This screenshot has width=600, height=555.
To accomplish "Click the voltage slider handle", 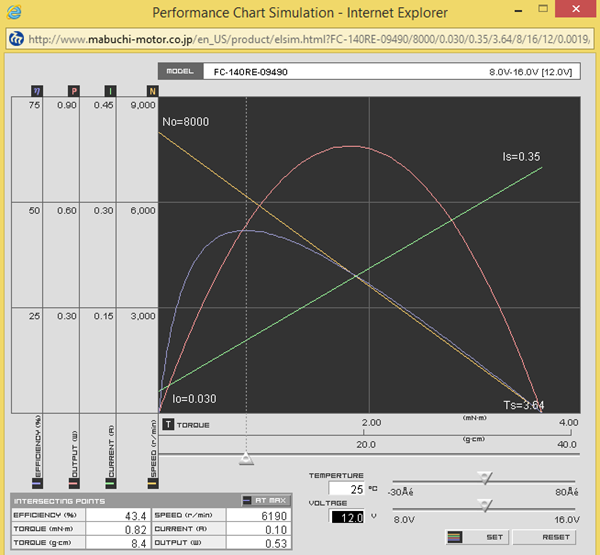I will click(485, 505).
